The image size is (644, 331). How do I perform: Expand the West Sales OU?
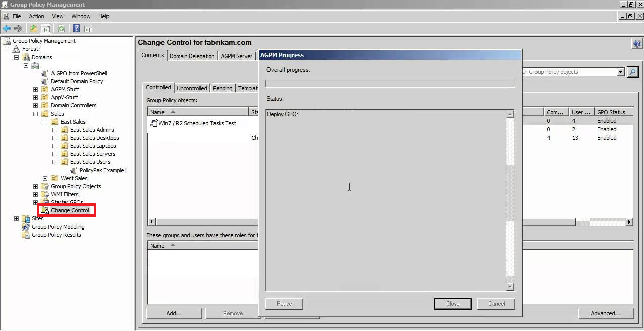[45, 178]
